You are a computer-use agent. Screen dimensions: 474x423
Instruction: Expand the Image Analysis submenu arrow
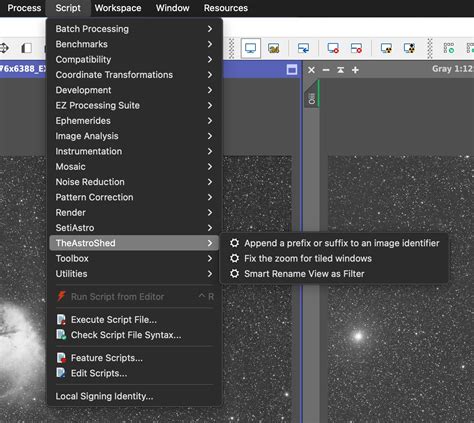tap(210, 136)
